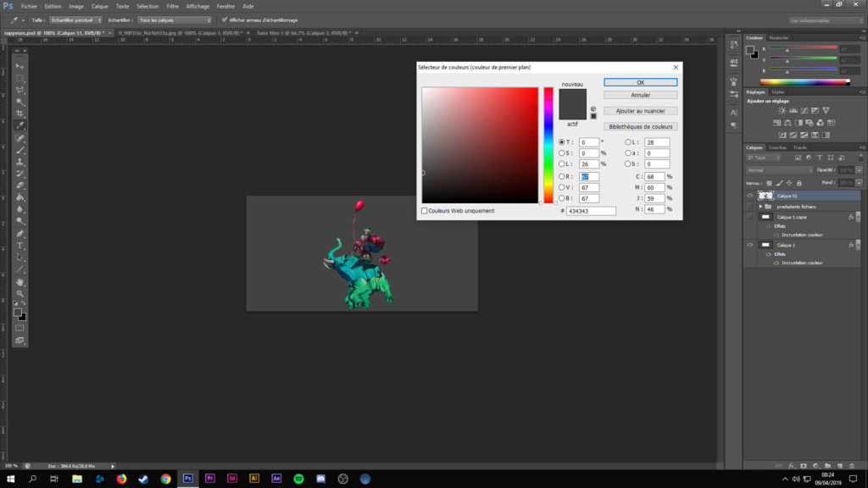
Task: Open 'Les indispensables' workspace dropdown
Action: (x=826, y=20)
